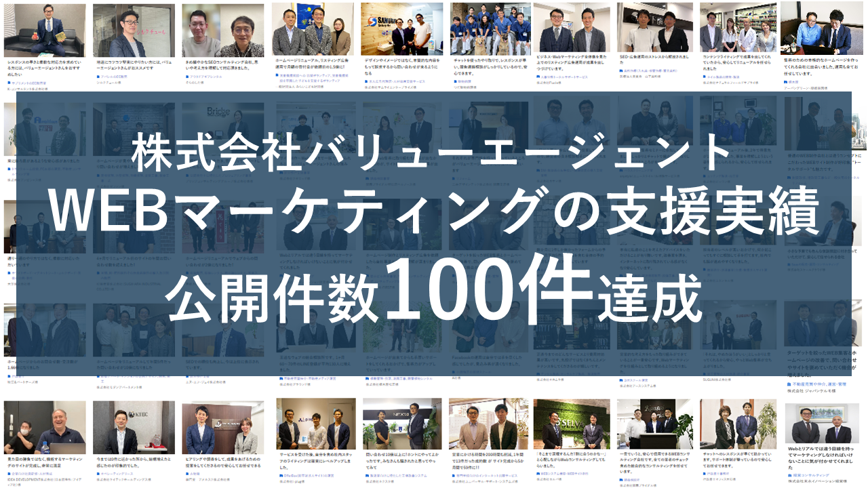This screenshot has height=488, width=868.
Task: Open the photo of the laughing man in a blue shirt
Action: 45,427
